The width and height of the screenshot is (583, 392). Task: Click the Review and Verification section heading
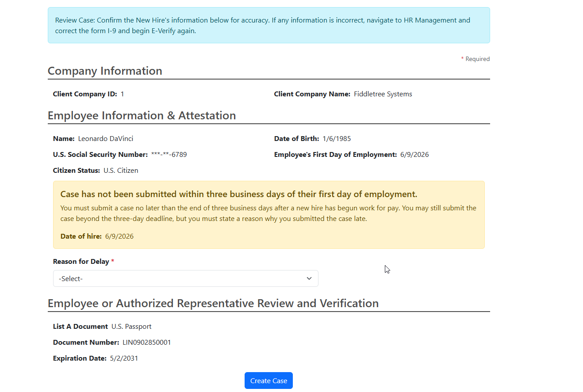coord(213,303)
